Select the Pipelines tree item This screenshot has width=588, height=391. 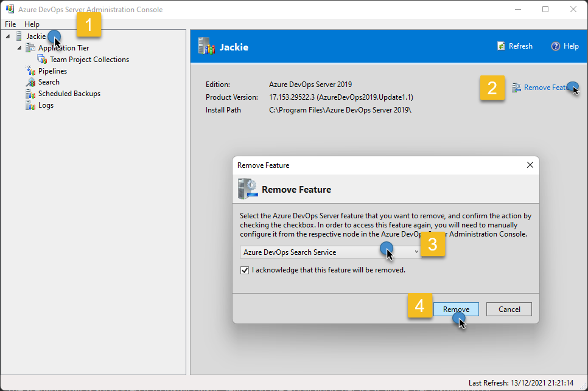pos(52,71)
